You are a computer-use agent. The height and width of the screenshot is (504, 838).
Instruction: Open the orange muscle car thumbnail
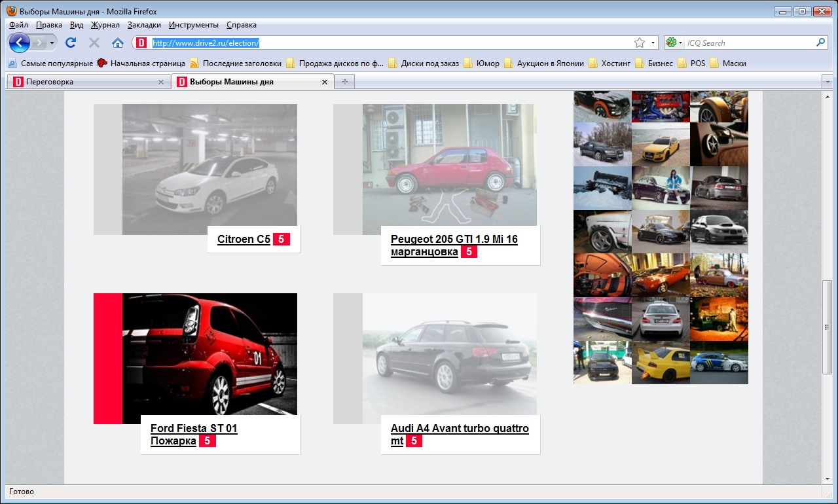pos(661,276)
